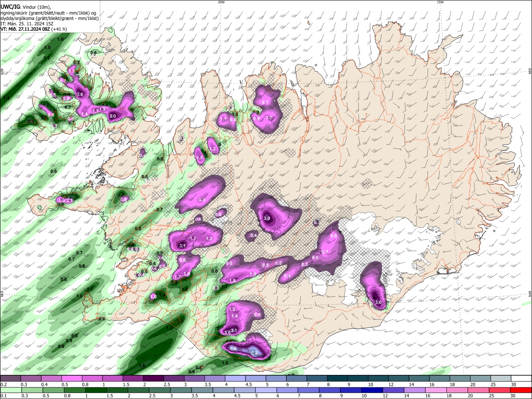Click the '0.2' label on the upper legend scale

click(x=3, y=384)
